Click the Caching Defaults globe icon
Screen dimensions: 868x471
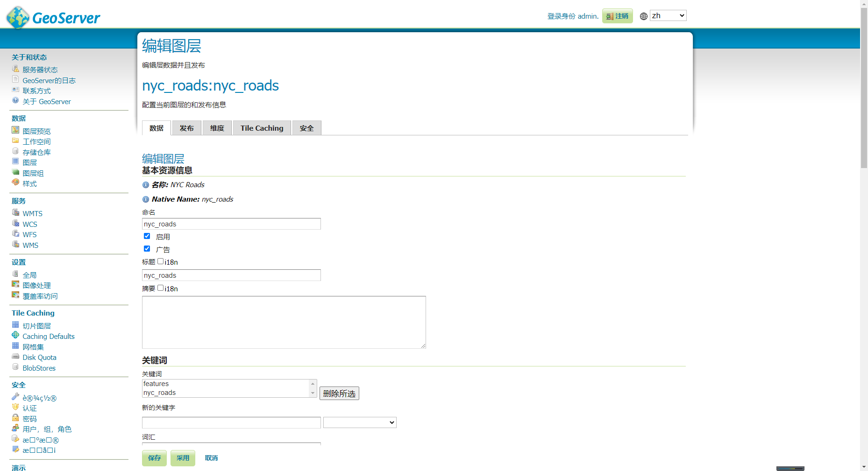click(x=15, y=335)
